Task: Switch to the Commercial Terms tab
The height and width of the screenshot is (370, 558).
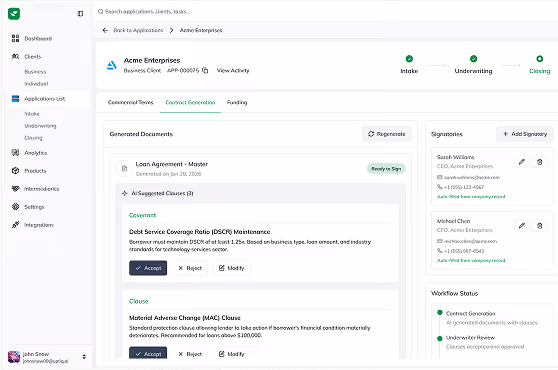Action: tap(131, 102)
